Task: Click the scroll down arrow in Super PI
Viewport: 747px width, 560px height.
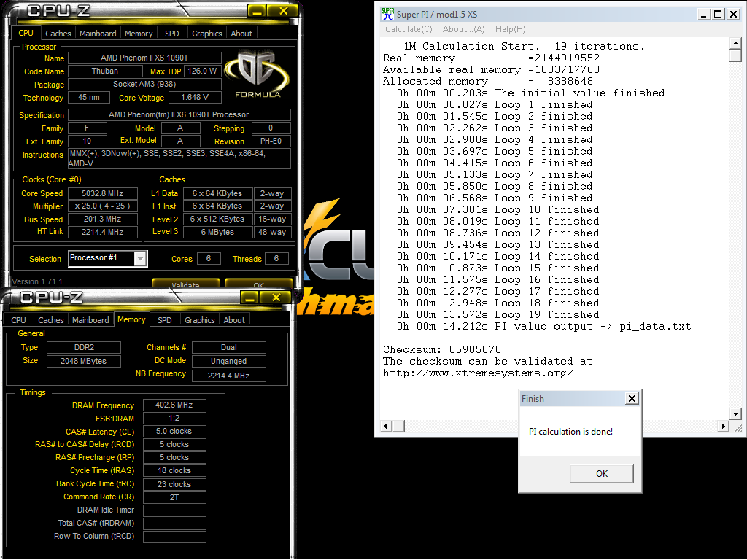Action: [x=735, y=414]
